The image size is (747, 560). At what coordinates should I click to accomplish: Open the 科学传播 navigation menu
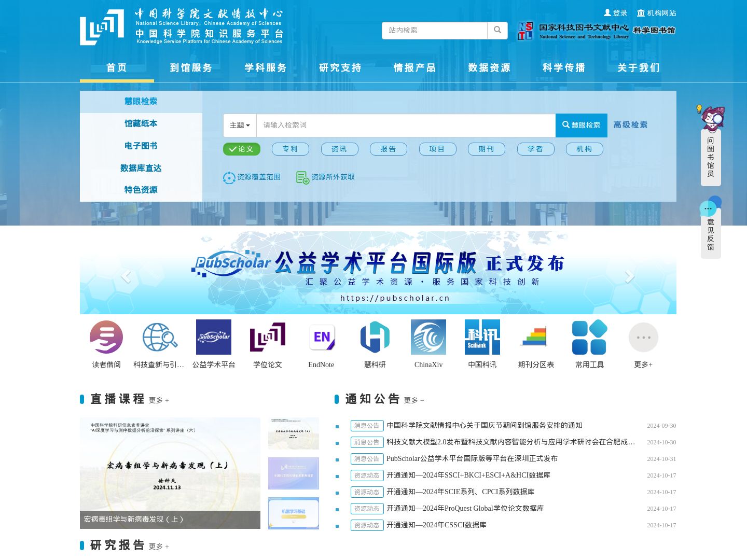[x=564, y=68]
